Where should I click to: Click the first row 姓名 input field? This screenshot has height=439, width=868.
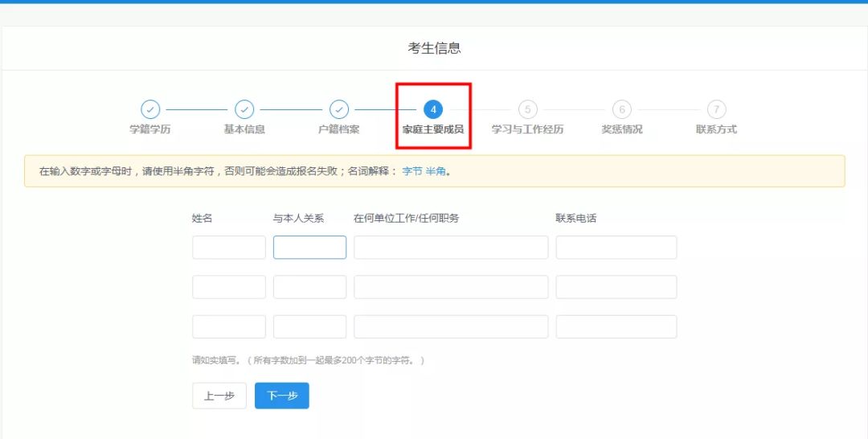pos(229,248)
